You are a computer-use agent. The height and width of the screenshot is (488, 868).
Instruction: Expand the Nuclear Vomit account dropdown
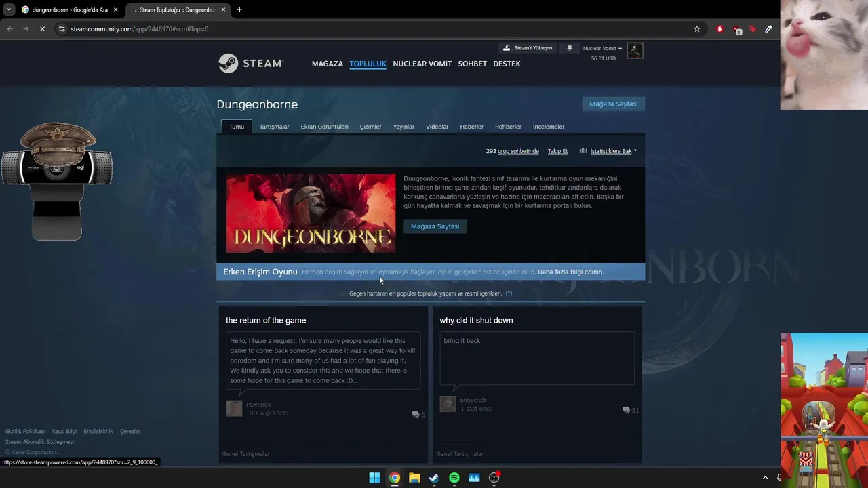(x=602, y=49)
